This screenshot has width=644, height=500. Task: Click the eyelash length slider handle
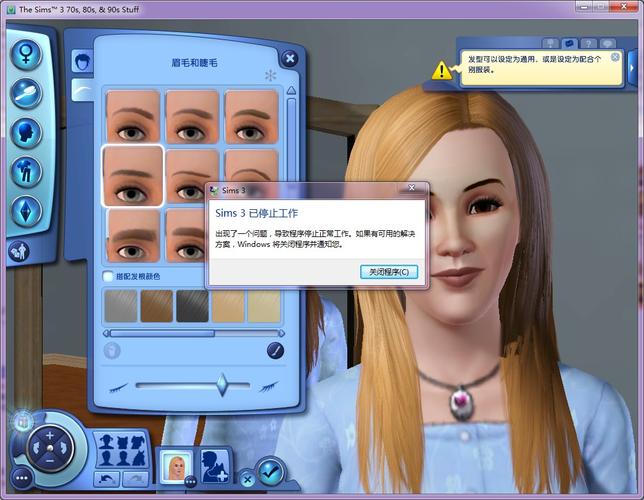[221, 385]
